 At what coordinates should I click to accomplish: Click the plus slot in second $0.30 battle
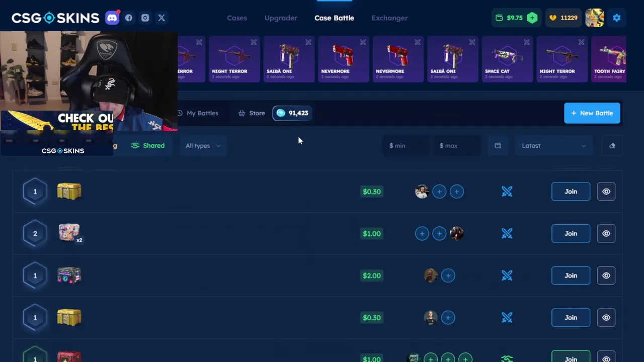click(x=448, y=317)
